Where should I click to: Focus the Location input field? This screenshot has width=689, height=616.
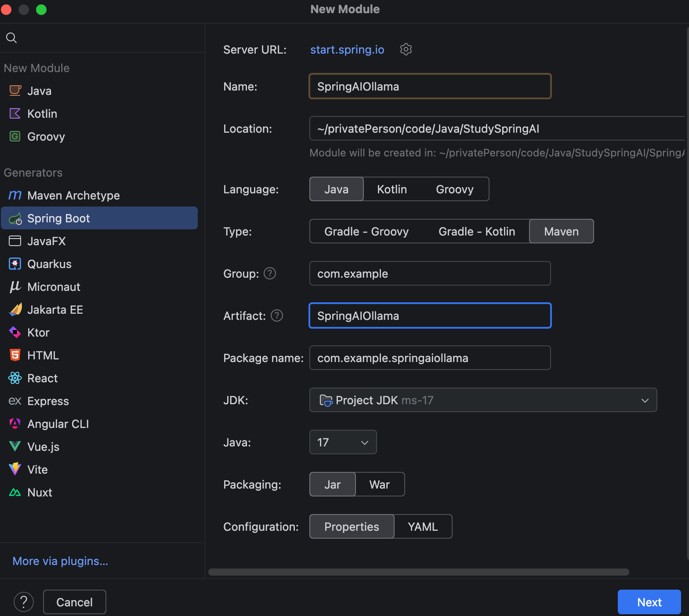(497, 128)
